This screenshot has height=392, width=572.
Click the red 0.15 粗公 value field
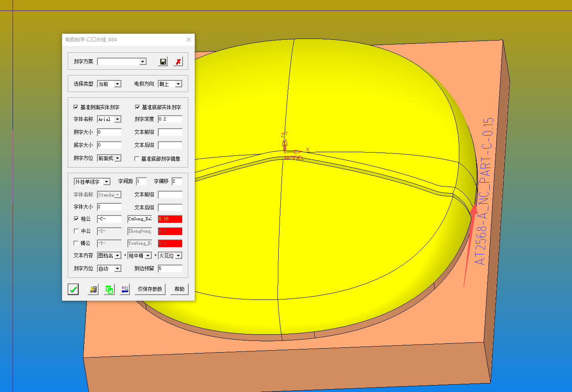click(x=170, y=219)
